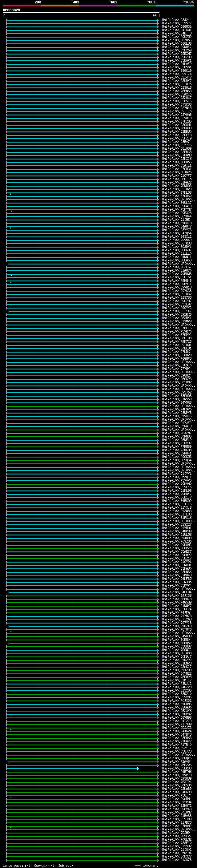Screen dimensions: 197x868
Task: Select the UniRef100_Q988Z4 label
Action: [x=176, y=375]
